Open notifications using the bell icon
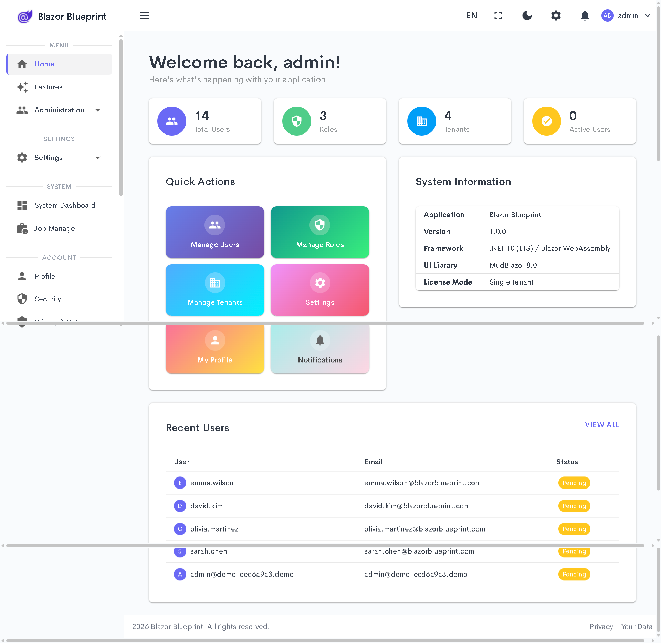Screen dimensions: 661x644 [585, 15]
